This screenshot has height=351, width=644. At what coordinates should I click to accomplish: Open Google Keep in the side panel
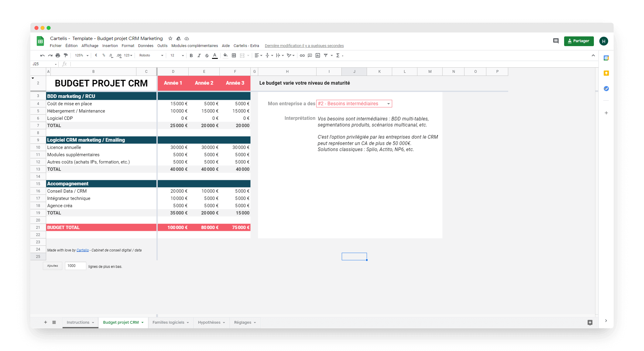click(606, 73)
